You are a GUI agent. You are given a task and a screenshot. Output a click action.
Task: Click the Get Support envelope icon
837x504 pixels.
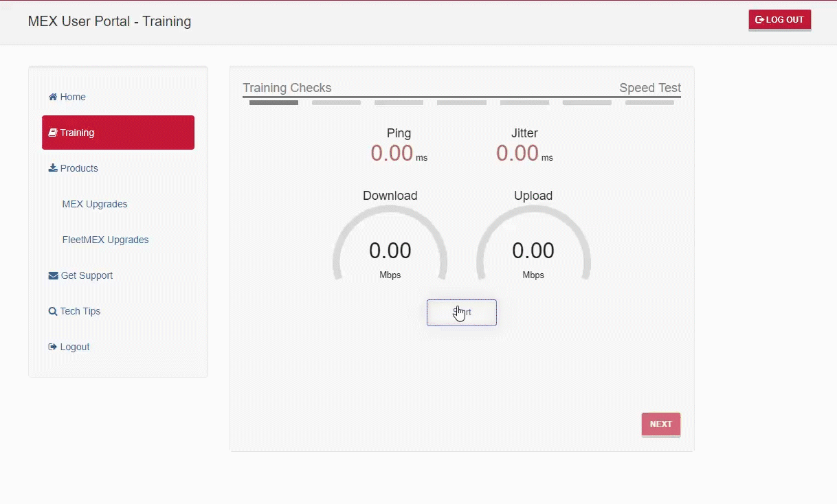point(53,275)
